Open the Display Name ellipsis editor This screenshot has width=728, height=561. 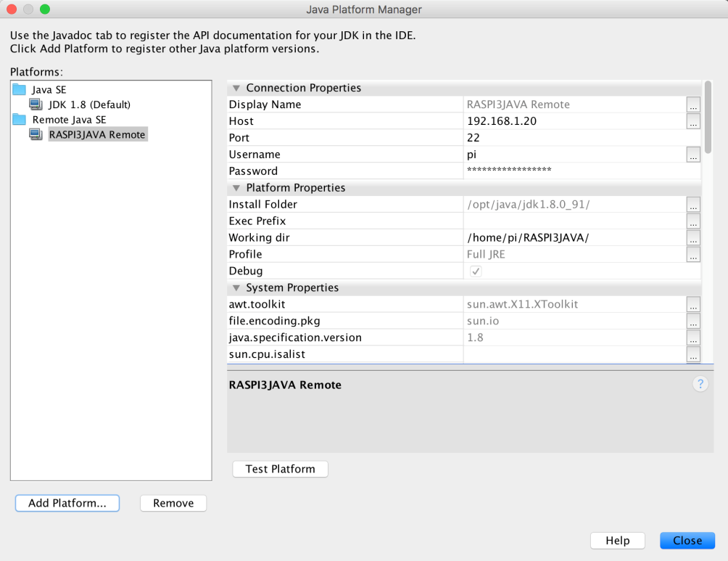click(x=693, y=105)
